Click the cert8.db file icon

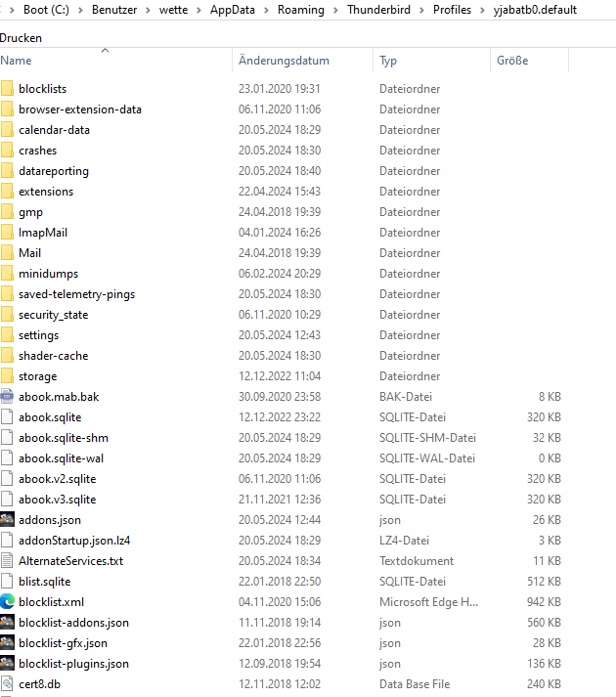(7, 683)
